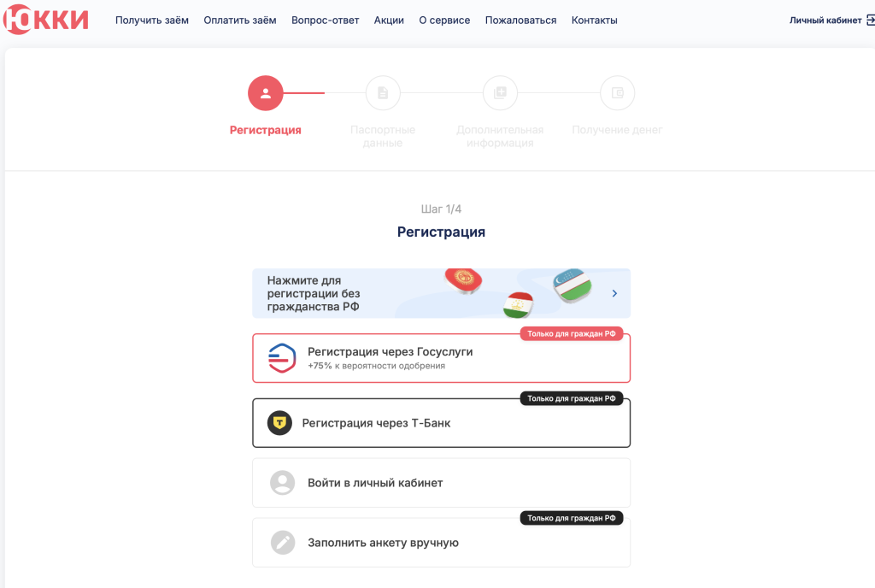Click the Госуслуги logo icon
The image size is (875, 588).
[x=282, y=358]
